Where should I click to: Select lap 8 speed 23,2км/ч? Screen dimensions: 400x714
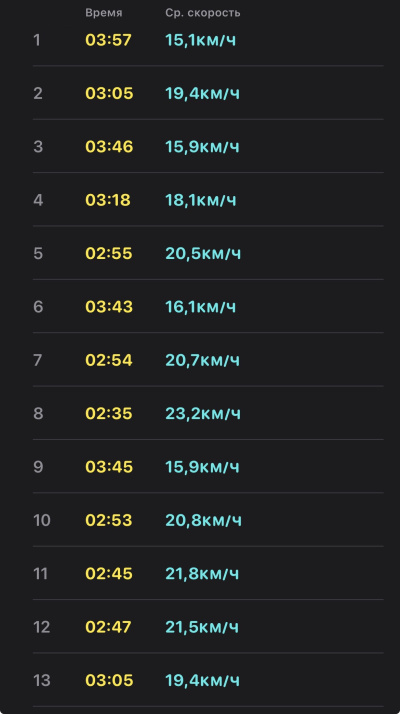[x=203, y=414]
